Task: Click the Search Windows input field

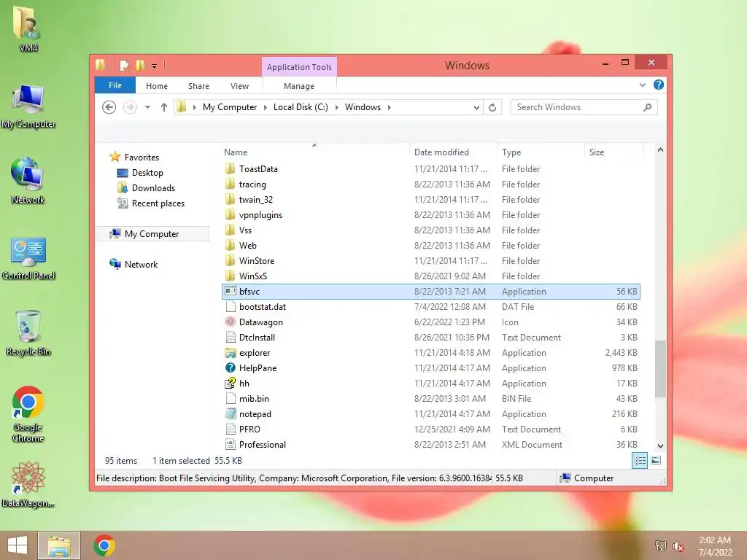Action: click(578, 107)
